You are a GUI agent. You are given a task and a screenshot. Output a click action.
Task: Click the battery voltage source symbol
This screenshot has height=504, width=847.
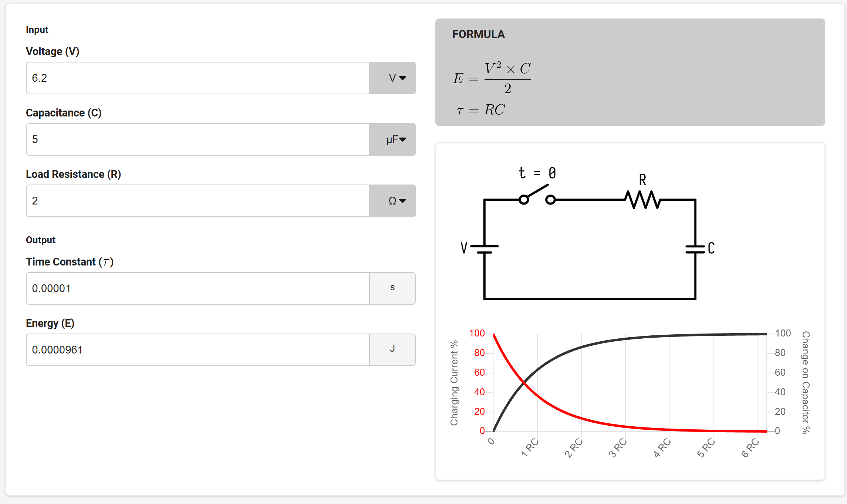click(x=485, y=249)
